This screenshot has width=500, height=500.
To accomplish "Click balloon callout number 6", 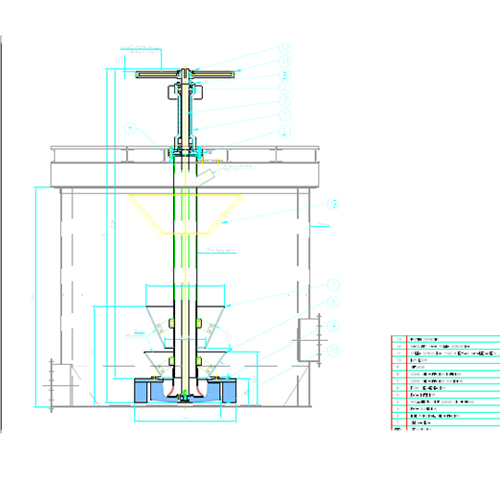I will click(x=130, y=128).
